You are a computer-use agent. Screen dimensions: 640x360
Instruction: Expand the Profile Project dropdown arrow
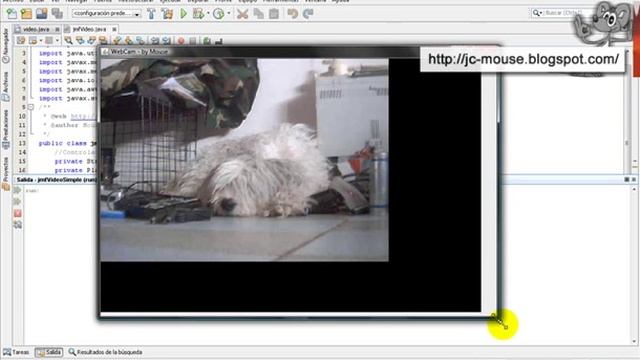229,14
